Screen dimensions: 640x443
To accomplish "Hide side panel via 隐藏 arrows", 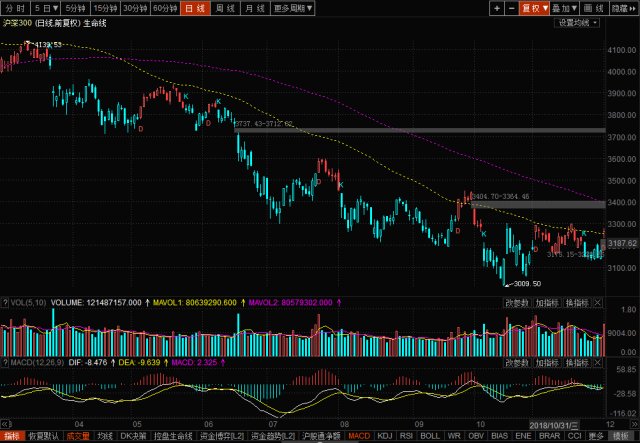I will tap(624, 8).
